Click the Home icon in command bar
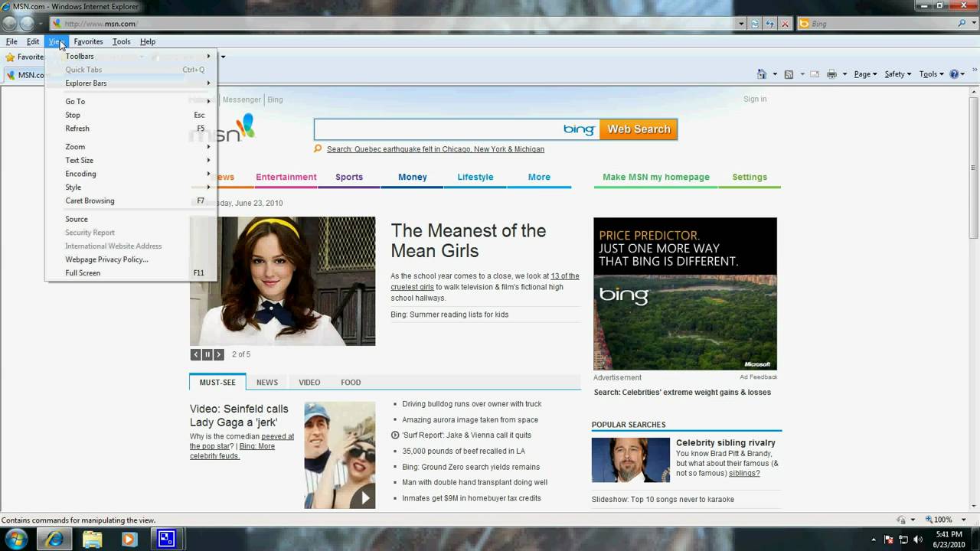The image size is (980, 551). (761, 74)
